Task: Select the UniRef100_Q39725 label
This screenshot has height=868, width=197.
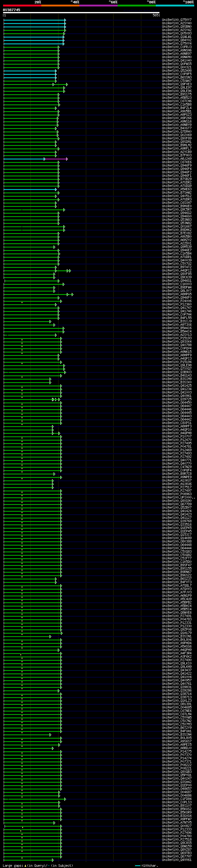Action: pyautogui.click(x=177, y=399)
